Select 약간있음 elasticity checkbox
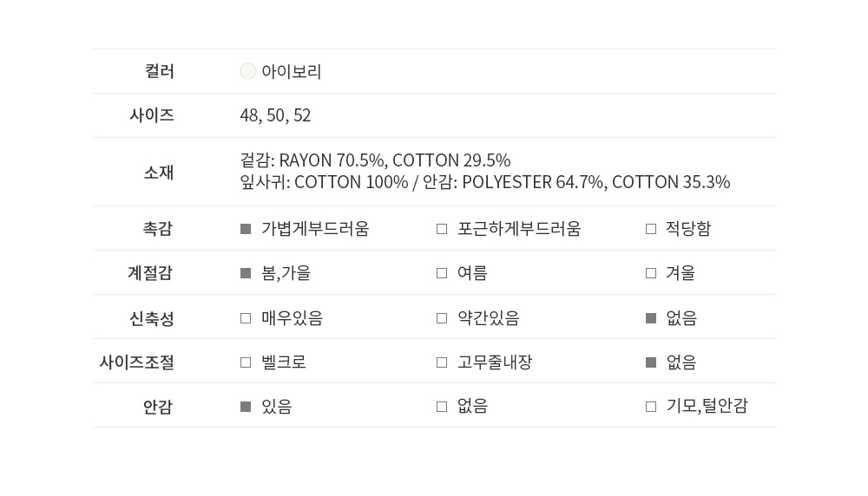Image resolution: width=868 pixels, height=496 pixels. (x=442, y=318)
